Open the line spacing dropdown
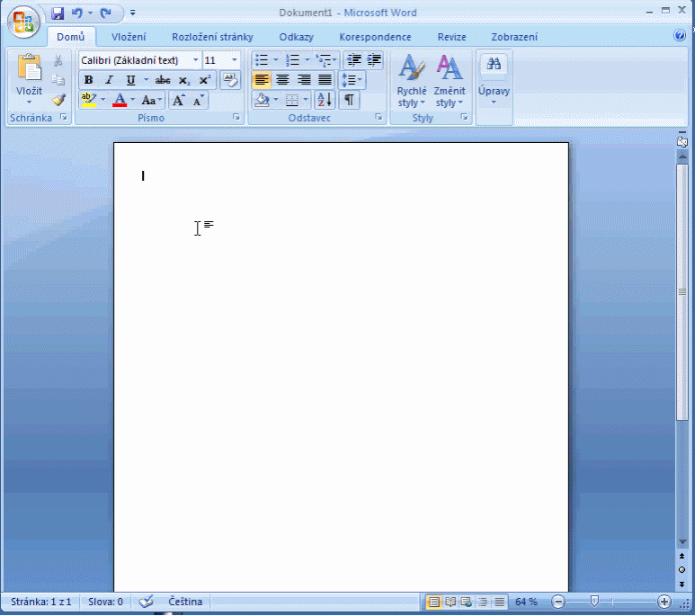Viewport: 695px width, 616px height. 352,80
